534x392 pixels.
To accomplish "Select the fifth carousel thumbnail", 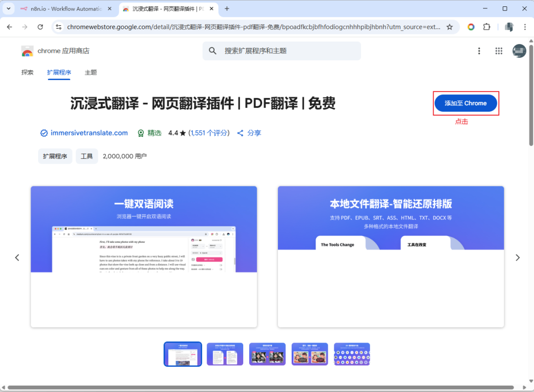I will coord(352,354).
